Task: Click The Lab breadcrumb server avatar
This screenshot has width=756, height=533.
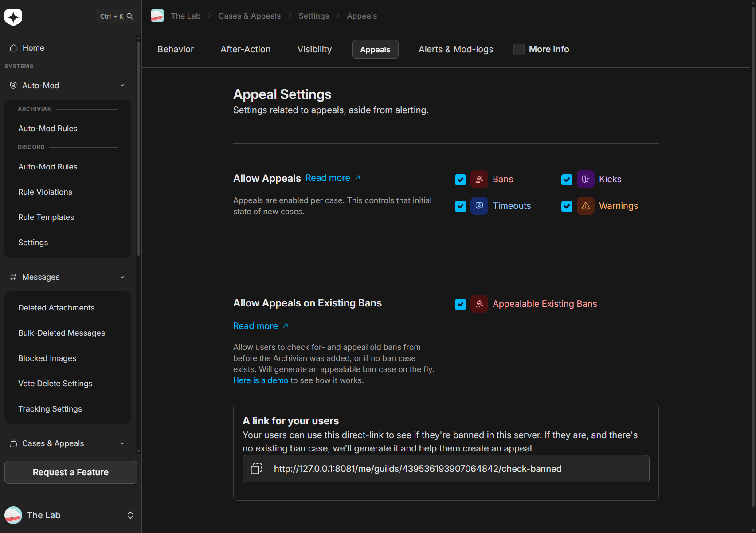Action: [157, 16]
